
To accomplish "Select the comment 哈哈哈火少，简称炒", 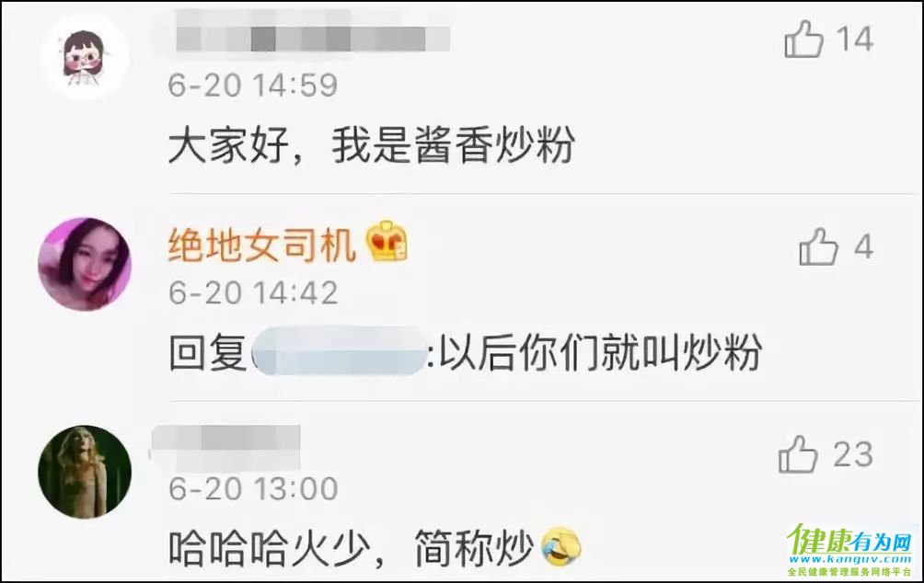I will click(352, 548).
